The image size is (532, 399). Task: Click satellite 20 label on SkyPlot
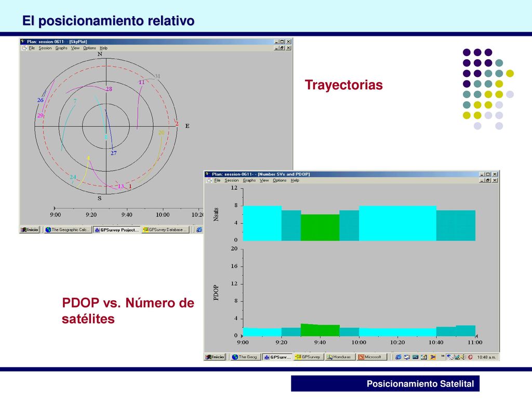161,132
